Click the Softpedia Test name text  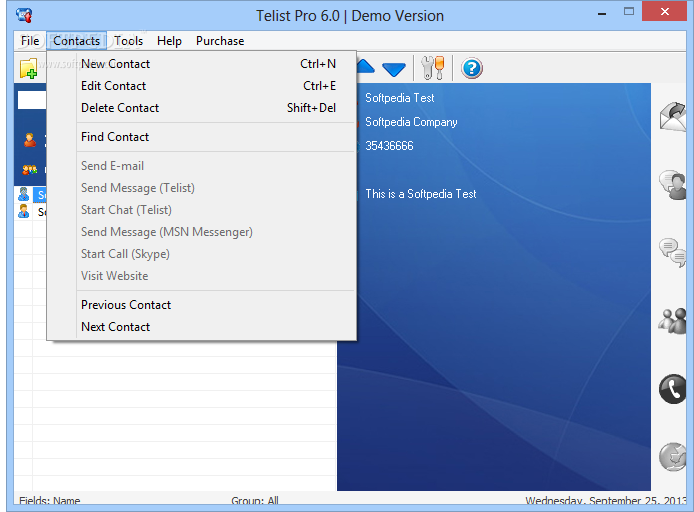click(400, 98)
